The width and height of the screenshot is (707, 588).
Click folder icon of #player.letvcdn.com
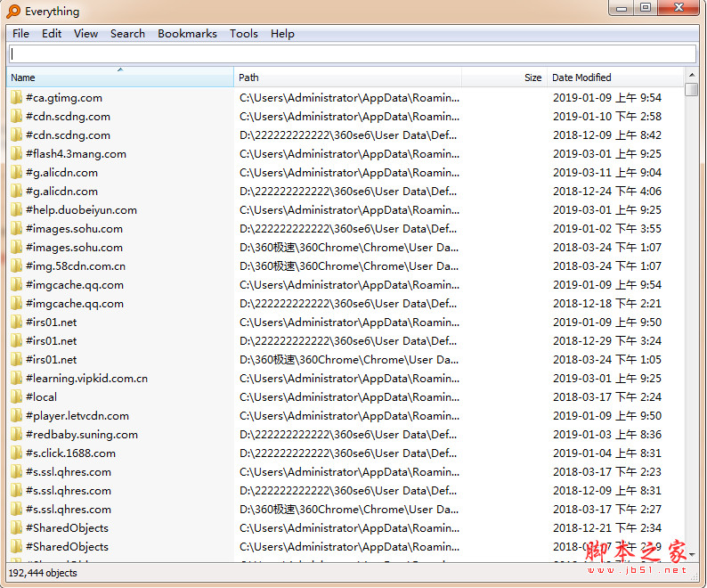pyautogui.click(x=16, y=416)
